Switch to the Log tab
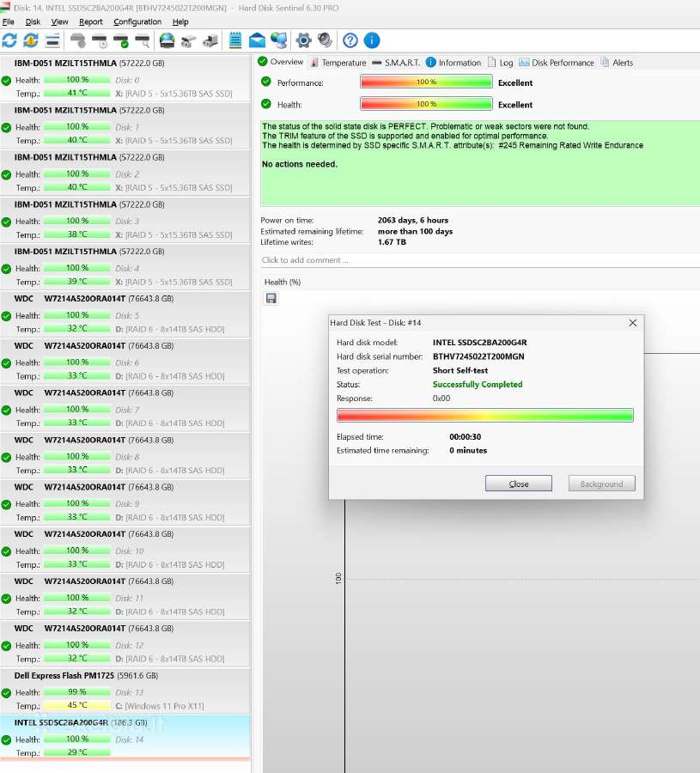This screenshot has width=700, height=773. pyautogui.click(x=501, y=63)
